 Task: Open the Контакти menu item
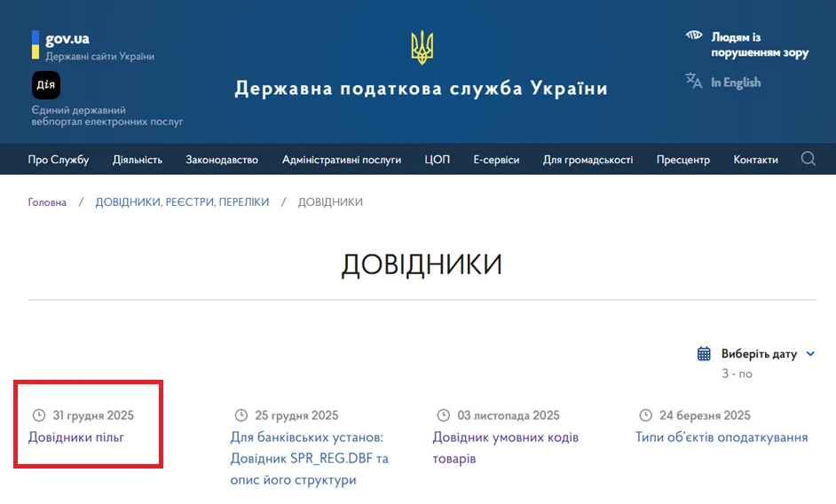[x=755, y=160]
